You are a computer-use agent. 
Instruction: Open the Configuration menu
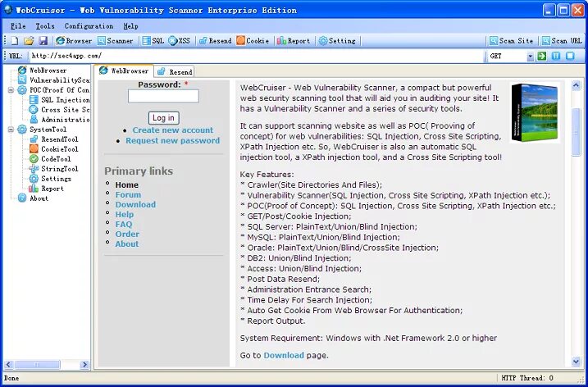(x=89, y=26)
